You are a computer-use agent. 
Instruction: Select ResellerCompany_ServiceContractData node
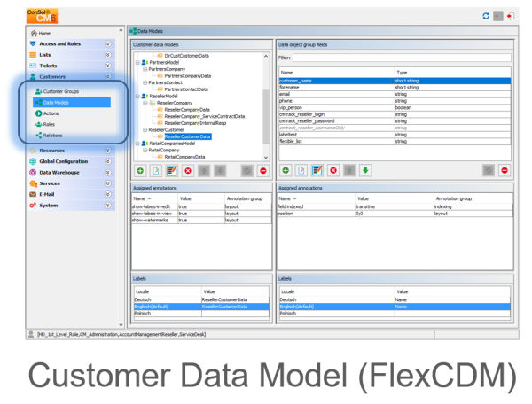pos(205,116)
